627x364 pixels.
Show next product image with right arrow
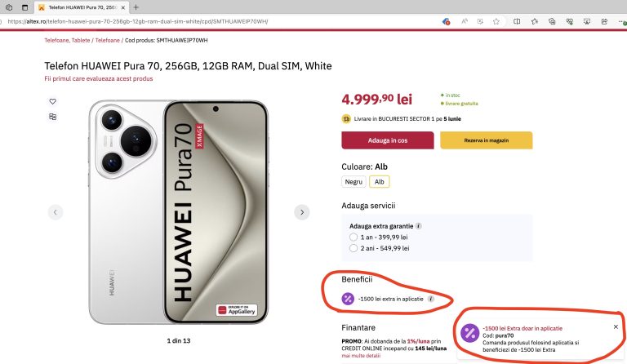(301, 212)
